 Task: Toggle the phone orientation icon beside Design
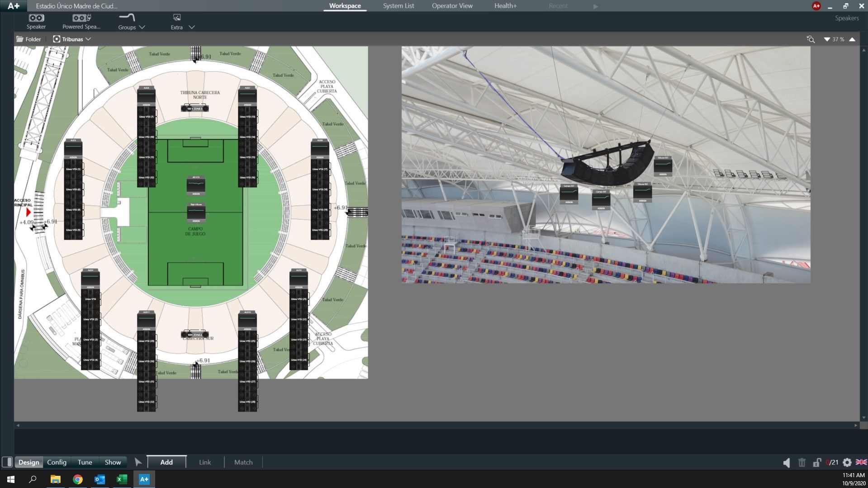coord(8,462)
